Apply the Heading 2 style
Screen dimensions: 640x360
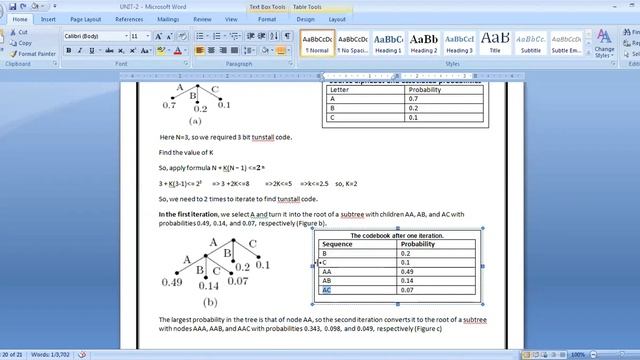click(424, 43)
